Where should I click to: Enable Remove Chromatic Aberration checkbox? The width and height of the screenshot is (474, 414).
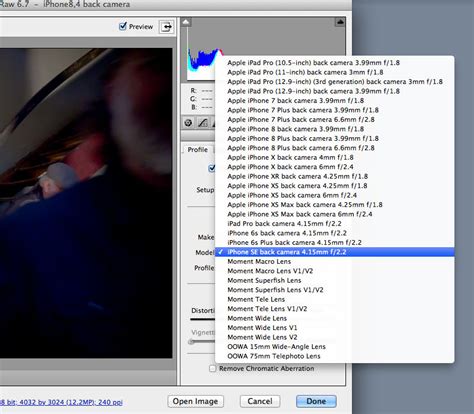pos(212,368)
